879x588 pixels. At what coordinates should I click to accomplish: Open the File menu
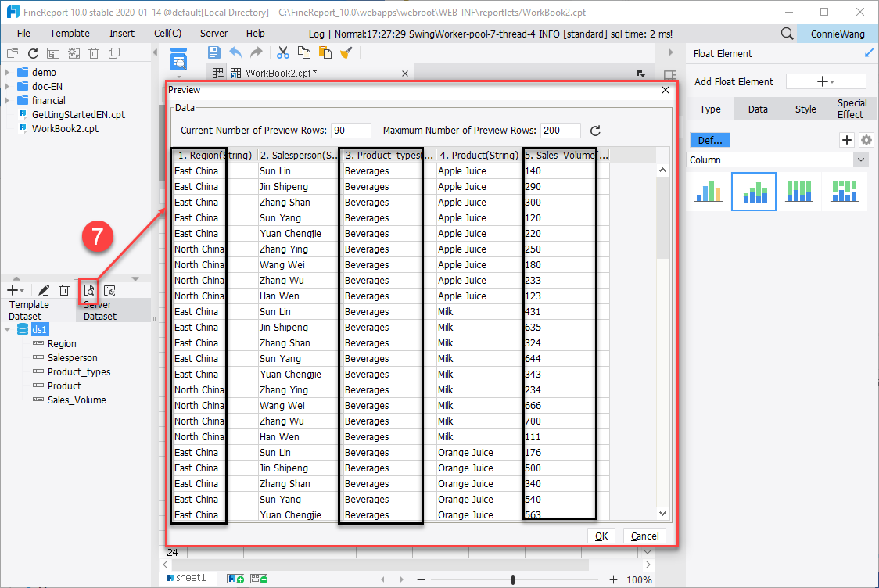coord(23,34)
